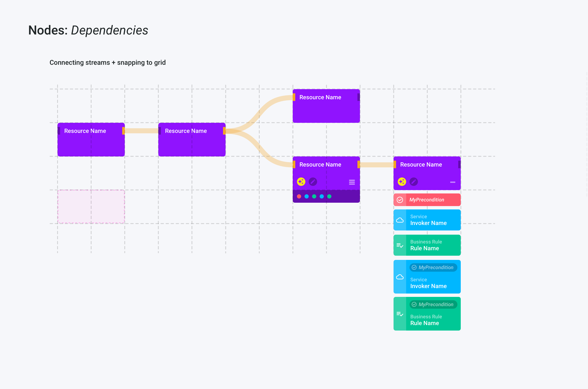Select the rightmost green dot in the node's footer
This screenshot has width=588, height=389.
point(329,196)
